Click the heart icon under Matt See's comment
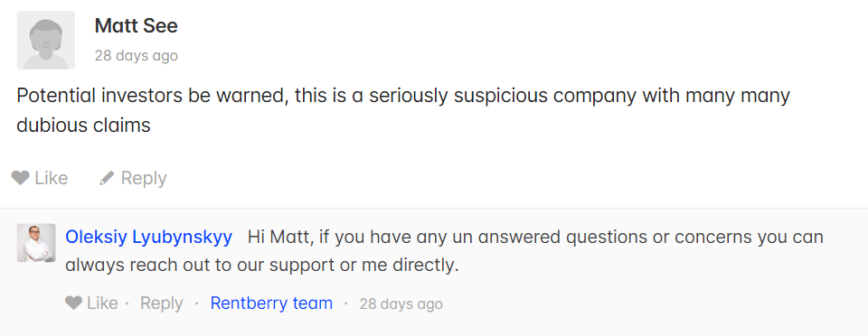The image size is (868, 336). pyautogui.click(x=21, y=178)
